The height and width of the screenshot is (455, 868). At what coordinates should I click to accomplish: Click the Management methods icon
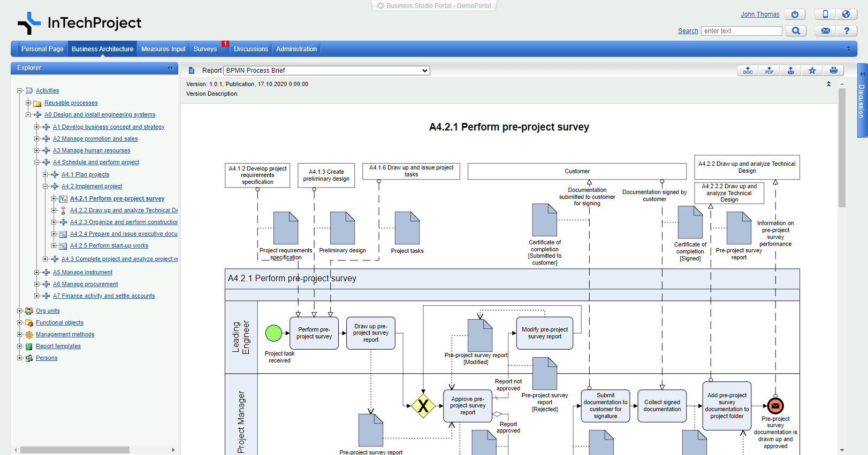29,335
